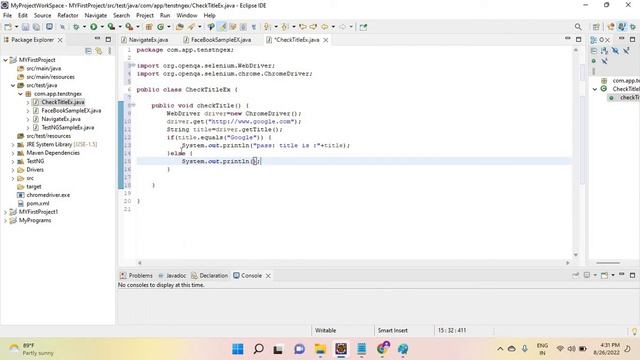Toggle Show Whitespace Characters in toolbar
The image size is (640, 360).
(254, 27)
